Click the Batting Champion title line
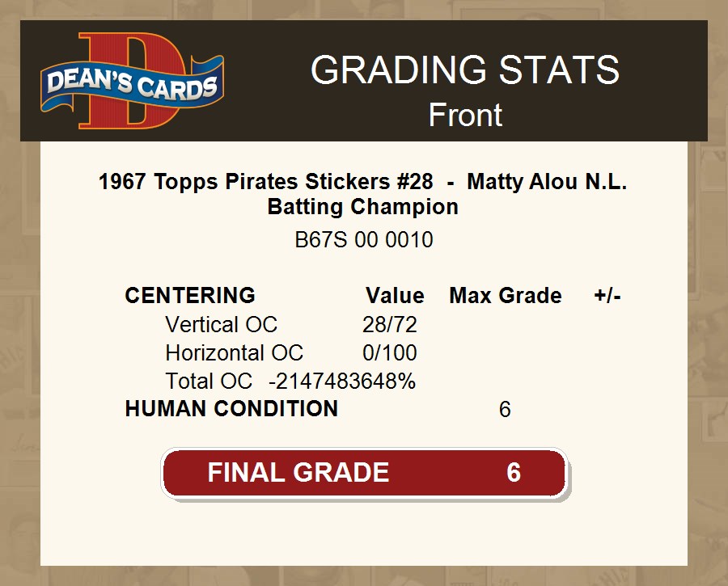728x586 pixels. point(362,206)
